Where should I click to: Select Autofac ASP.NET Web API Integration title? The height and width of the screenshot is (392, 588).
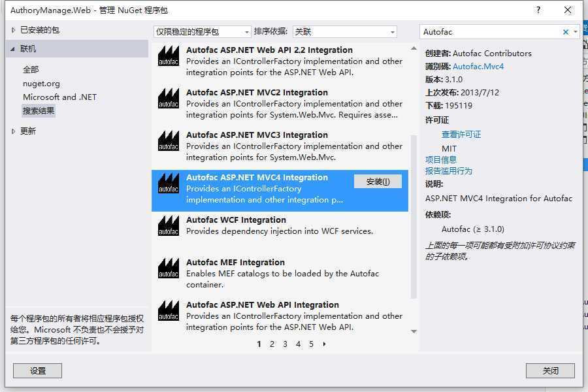[263, 304]
